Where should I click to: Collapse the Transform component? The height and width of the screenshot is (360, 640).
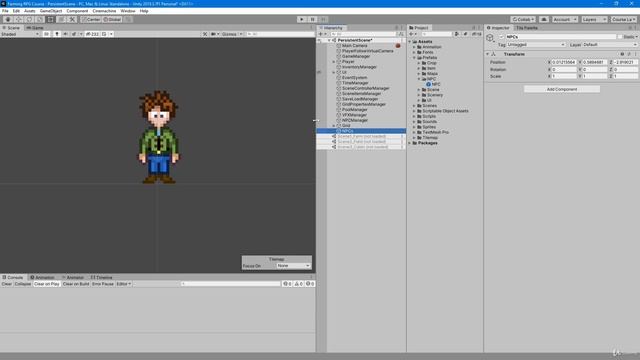click(488, 54)
